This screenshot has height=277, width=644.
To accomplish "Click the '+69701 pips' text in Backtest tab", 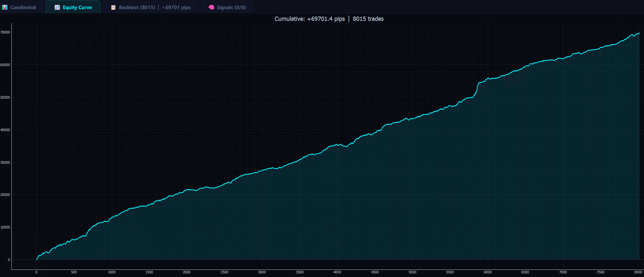I will pyautogui.click(x=176, y=7).
